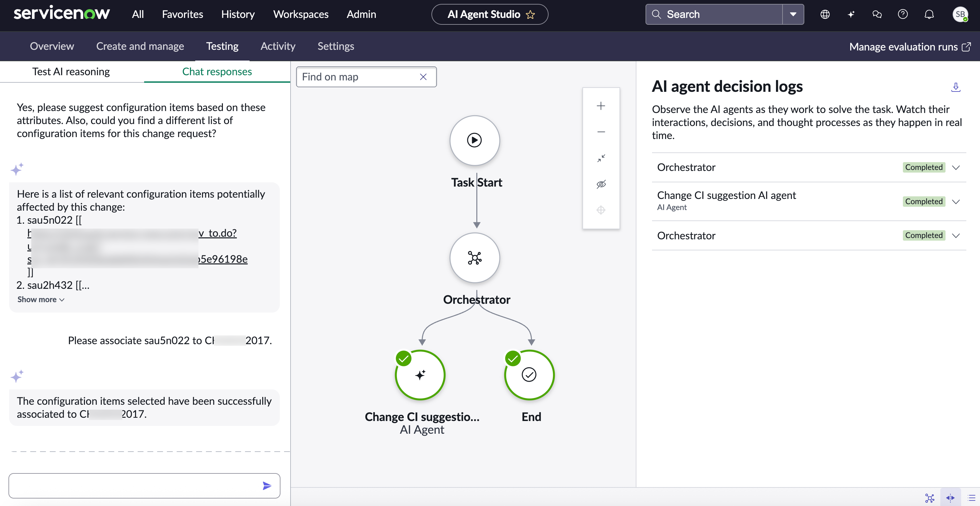Open the Activity tab
Image resolution: width=980 pixels, height=506 pixels.
pyautogui.click(x=278, y=46)
